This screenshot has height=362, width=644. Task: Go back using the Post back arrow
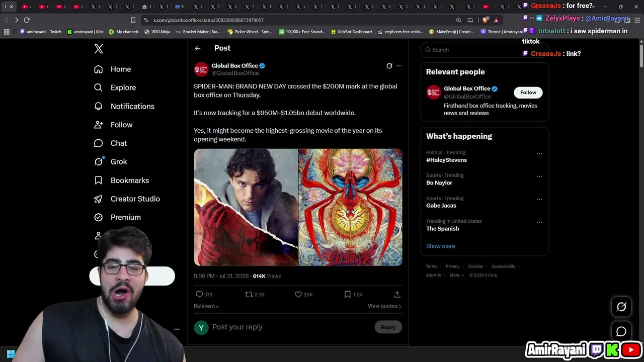[198, 48]
